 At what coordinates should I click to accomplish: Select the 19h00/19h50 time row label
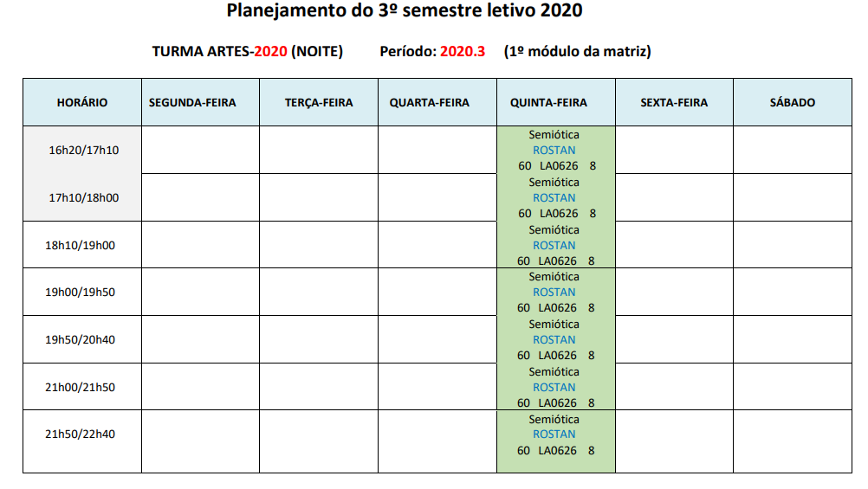(80, 293)
